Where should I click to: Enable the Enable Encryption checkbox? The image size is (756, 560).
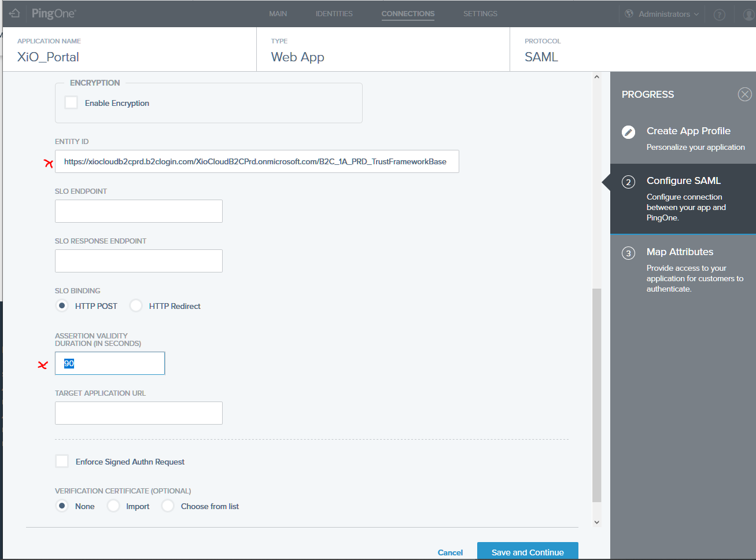coord(71,102)
